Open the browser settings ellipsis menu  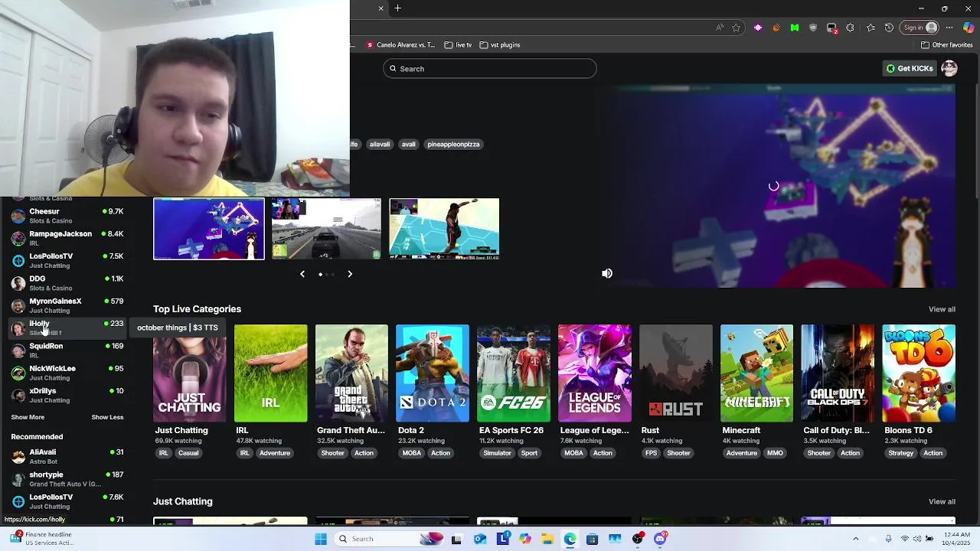(949, 28)
